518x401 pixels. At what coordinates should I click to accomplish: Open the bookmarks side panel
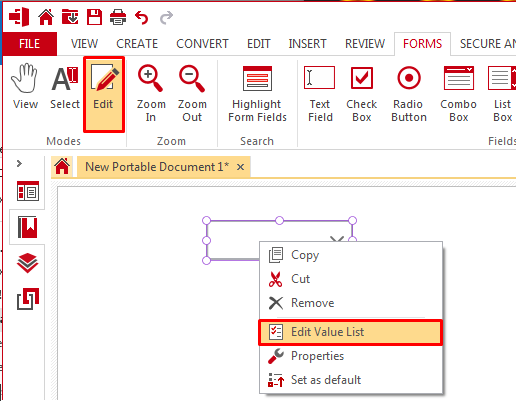coord(27,227)
